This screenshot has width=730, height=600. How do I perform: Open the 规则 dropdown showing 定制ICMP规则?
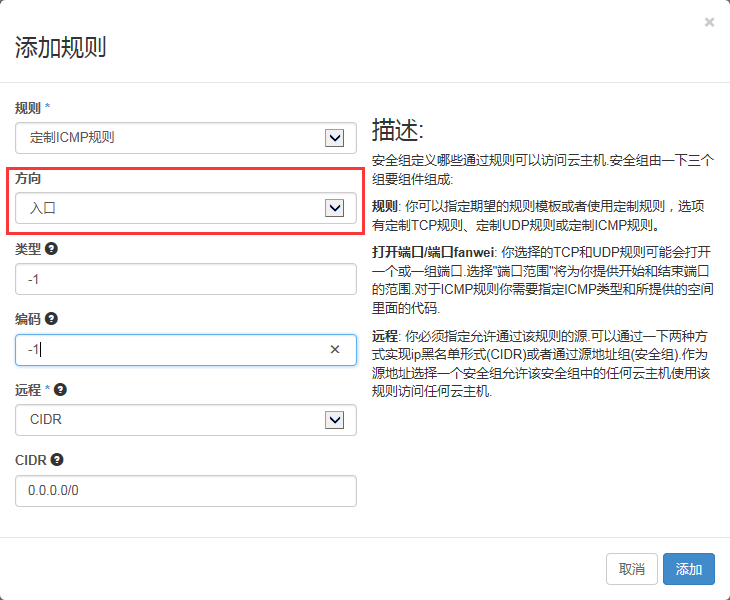coord(186,138)
